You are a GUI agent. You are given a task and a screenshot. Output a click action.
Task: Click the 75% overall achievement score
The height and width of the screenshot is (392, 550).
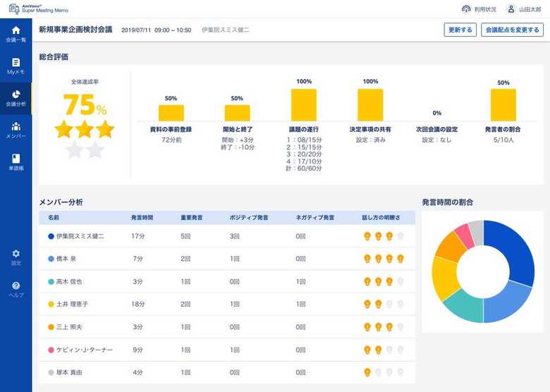(85, 105)
